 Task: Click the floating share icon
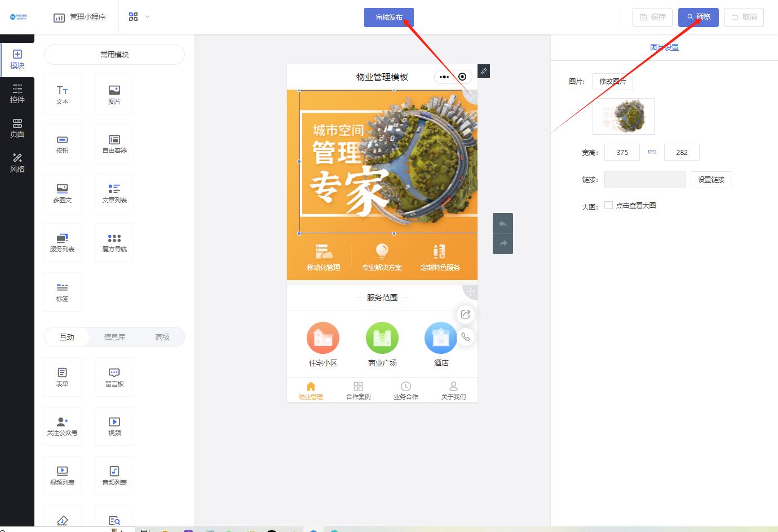tap(465, 314)
